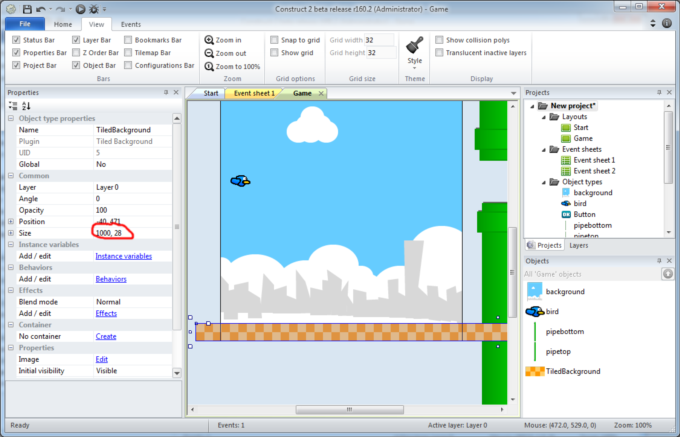Image resolution: width=680 pixels, height=437 pixels.
Task: Click the Undo arrow icon
Action: (x=41, y=9)
